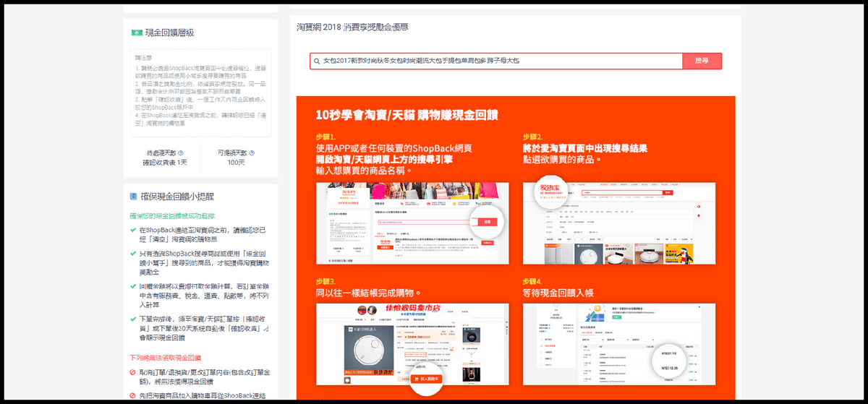Viewport: 868px width, 404px height.
Task: Click red text 下列將無法領取現金回饋
Action: point(165,358)
